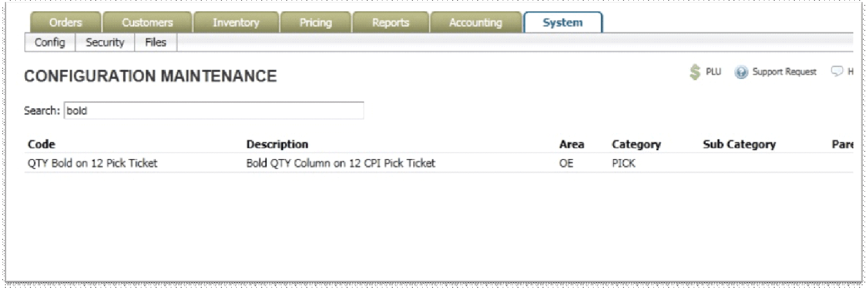
Task: Open the Security sub-tab
Action: (x=105, y=42)
